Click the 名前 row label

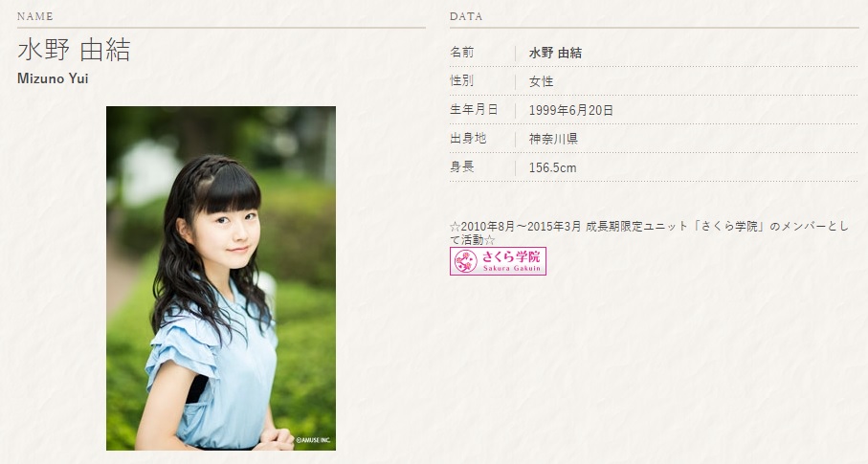coord(461,53)
